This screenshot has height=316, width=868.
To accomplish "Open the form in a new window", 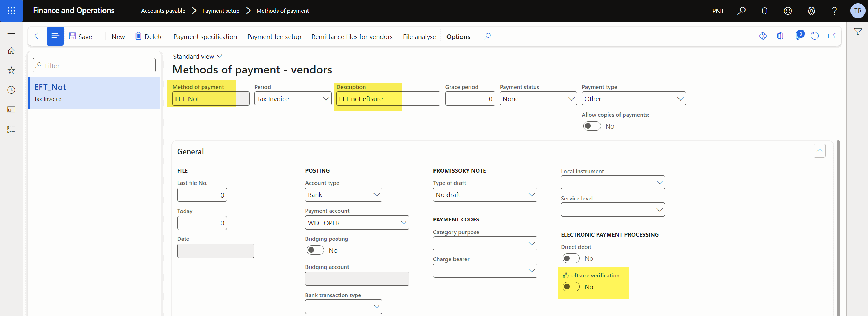I will tap(832, 36).
